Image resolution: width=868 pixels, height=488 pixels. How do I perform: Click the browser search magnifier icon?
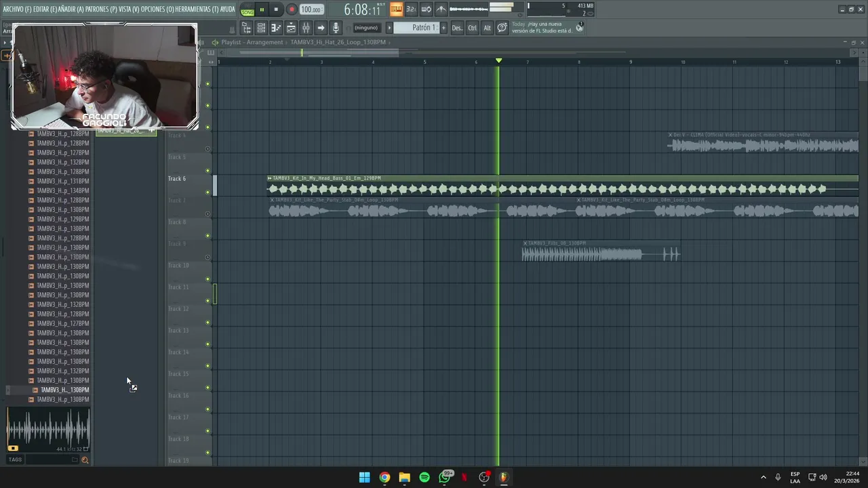[x=85, y=460]
